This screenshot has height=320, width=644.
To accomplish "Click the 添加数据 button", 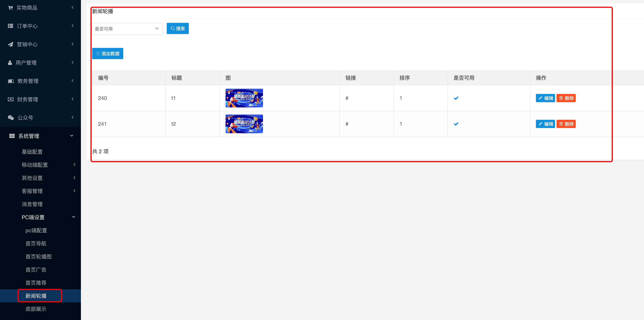I will [108, 54].
